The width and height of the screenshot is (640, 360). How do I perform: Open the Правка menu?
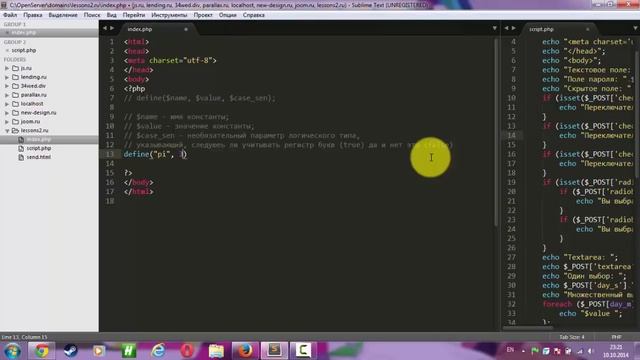pos(33,15)
